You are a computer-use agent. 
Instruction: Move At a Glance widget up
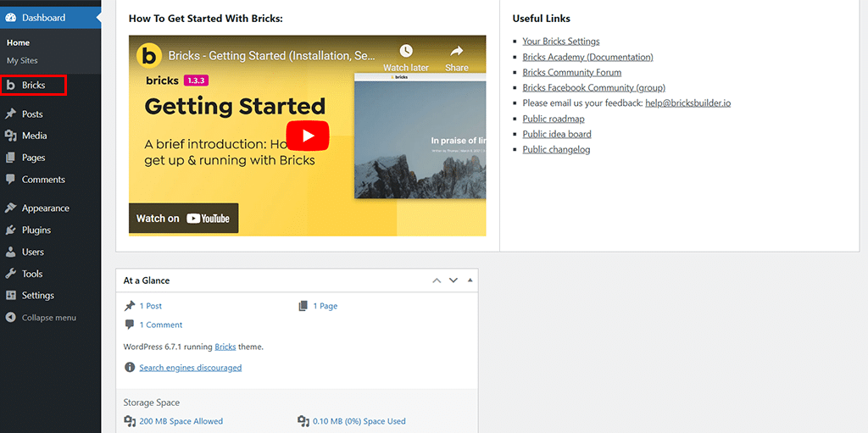437,280
